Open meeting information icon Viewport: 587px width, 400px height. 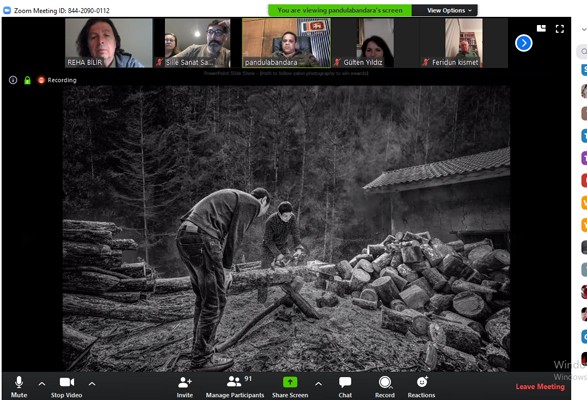13,80
